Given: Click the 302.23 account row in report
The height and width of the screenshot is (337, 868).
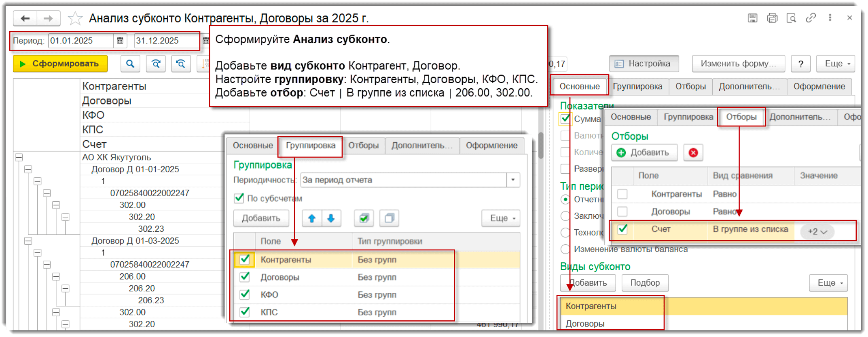Looking at the screenshot, I should tap(151, 229).
